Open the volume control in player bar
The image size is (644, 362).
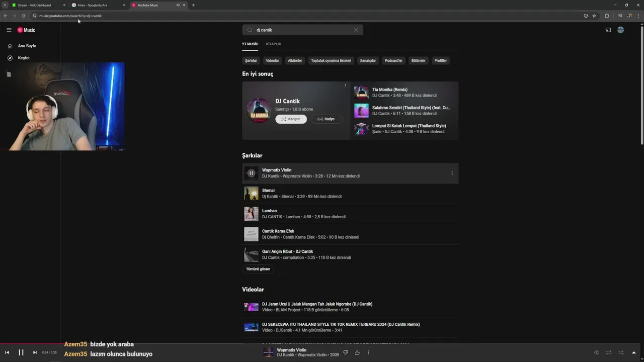pyautogui.click(x=597, y=352)
